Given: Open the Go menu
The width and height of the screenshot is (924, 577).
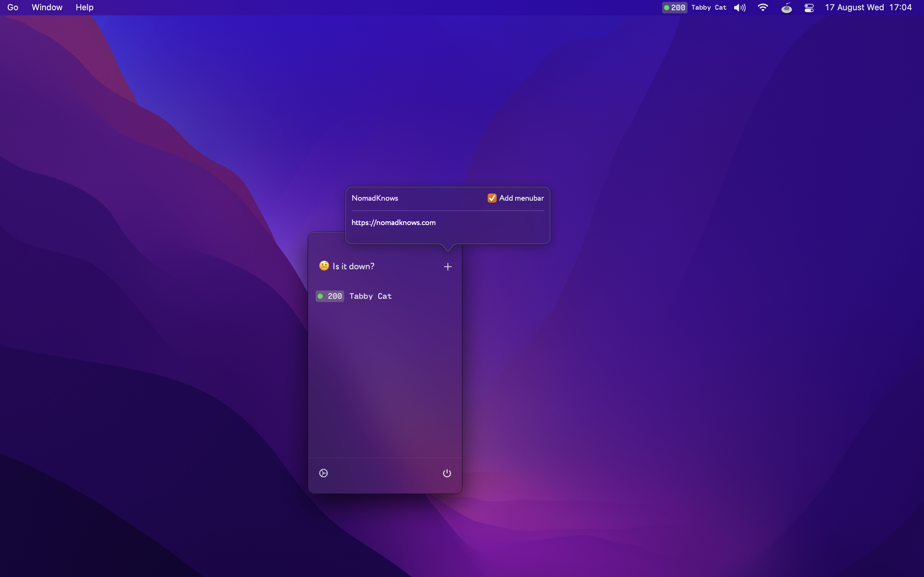Looking at the screenshot, I should (x=13, y=8).
